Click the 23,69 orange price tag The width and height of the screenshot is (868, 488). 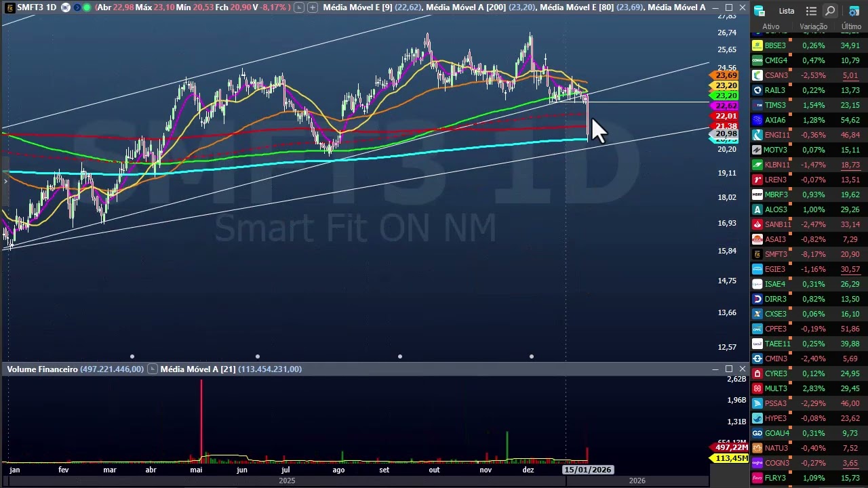click(726, 75)
